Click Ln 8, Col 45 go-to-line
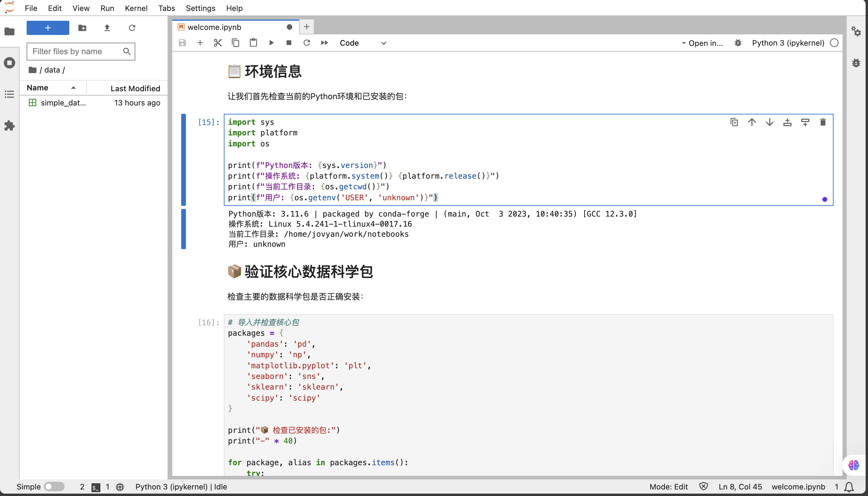Image resolution: width=868 pixels, height=496 pixels. tap(740, 487)
